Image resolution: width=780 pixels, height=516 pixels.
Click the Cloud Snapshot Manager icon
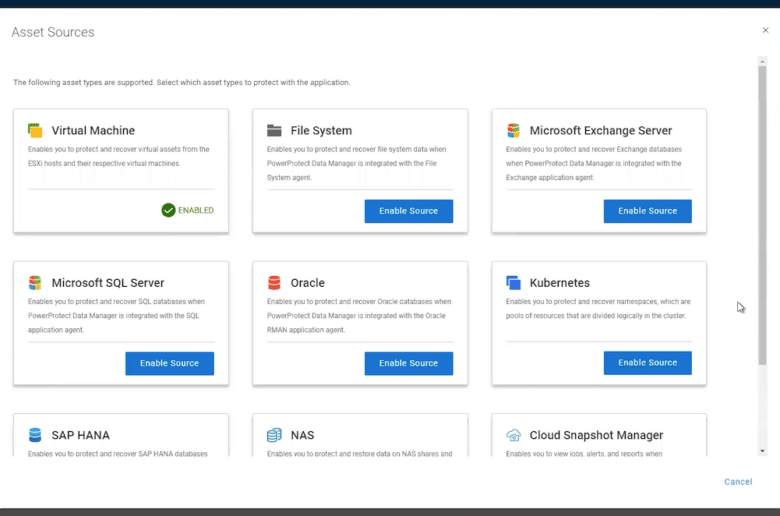coord(513,435)
